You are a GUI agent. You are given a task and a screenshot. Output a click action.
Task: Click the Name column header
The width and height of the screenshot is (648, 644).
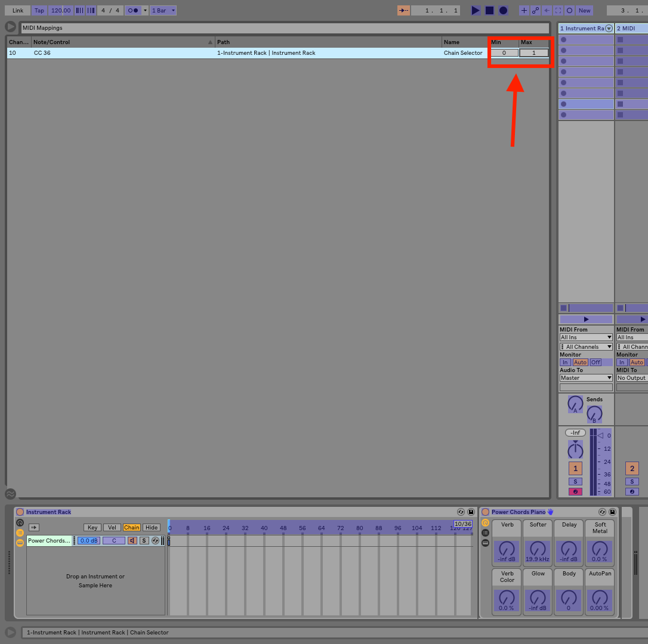tap(465, 42)
